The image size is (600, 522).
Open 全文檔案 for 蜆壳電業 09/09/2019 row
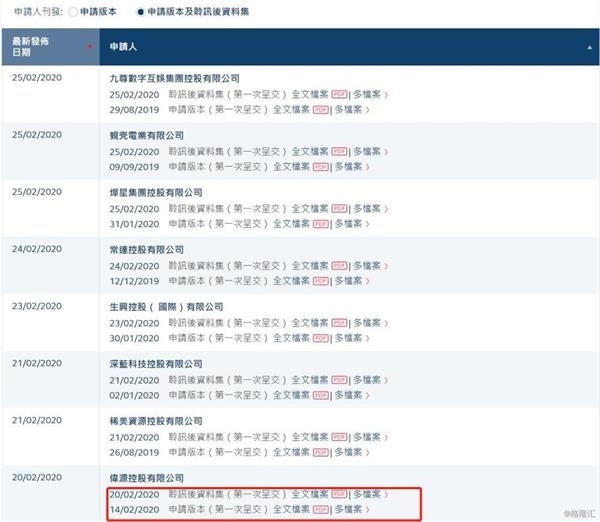click(291, 167)
